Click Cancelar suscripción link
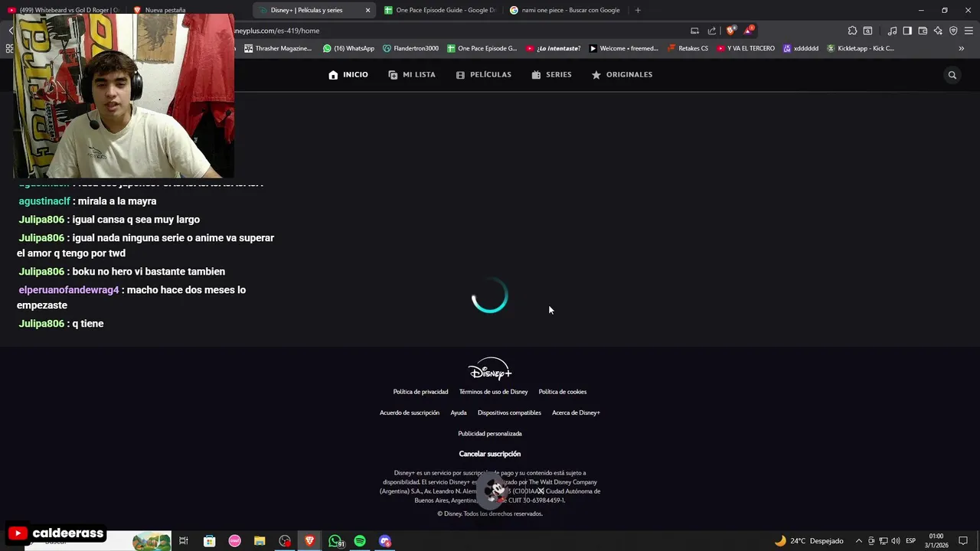Screen dimensions: 980x551 [490, 454]
